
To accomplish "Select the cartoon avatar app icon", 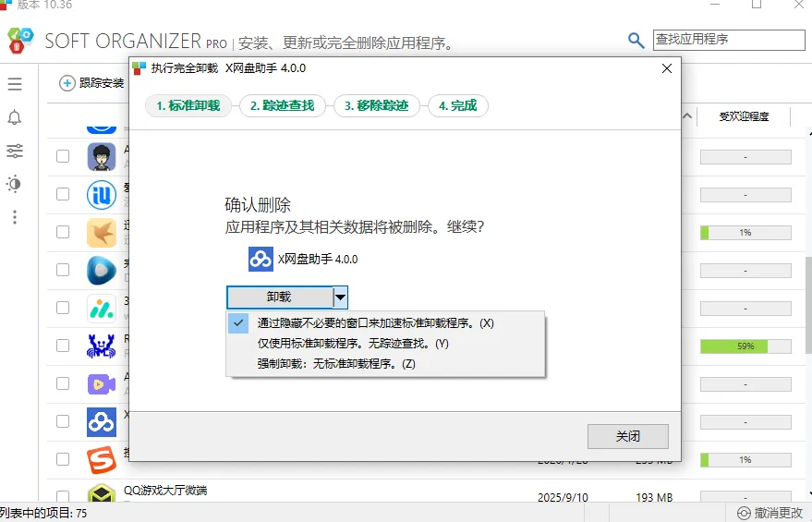I will [x=102, y=156].
